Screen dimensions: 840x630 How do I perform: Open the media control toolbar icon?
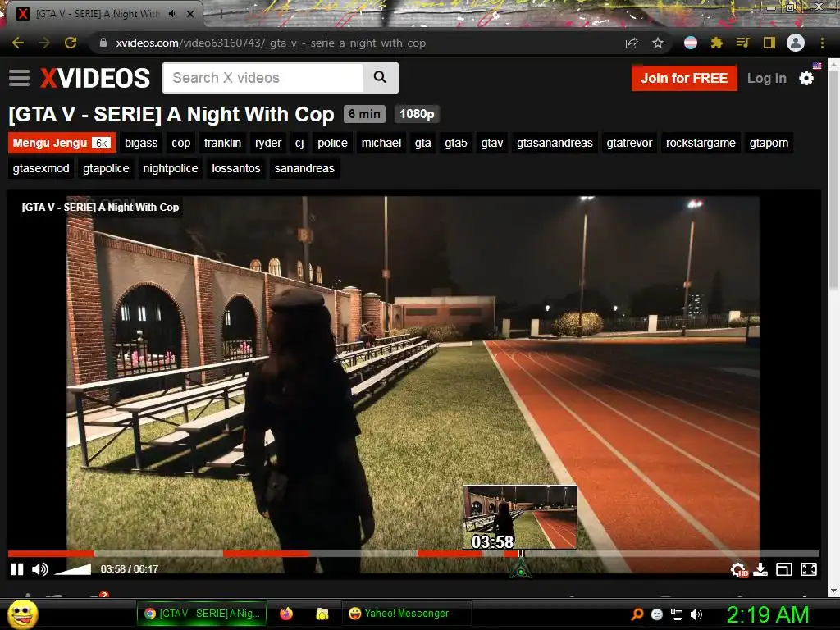point(742,43)
